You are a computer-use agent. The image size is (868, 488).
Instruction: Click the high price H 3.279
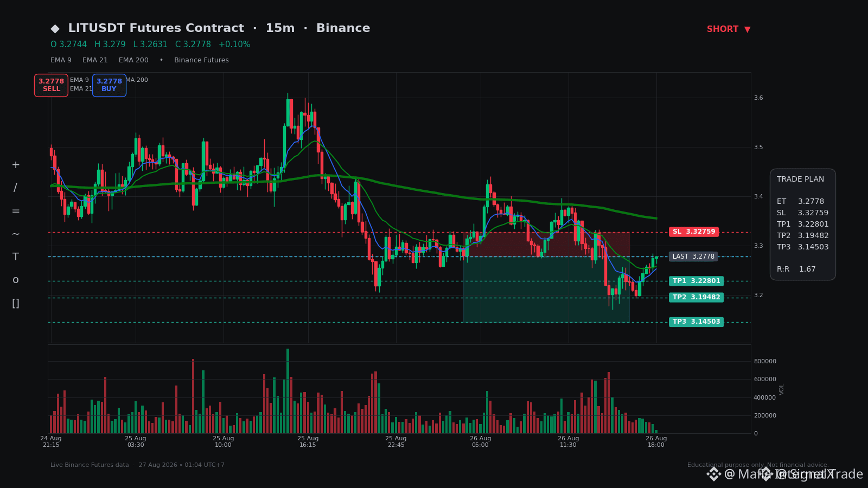click(110, 44)
